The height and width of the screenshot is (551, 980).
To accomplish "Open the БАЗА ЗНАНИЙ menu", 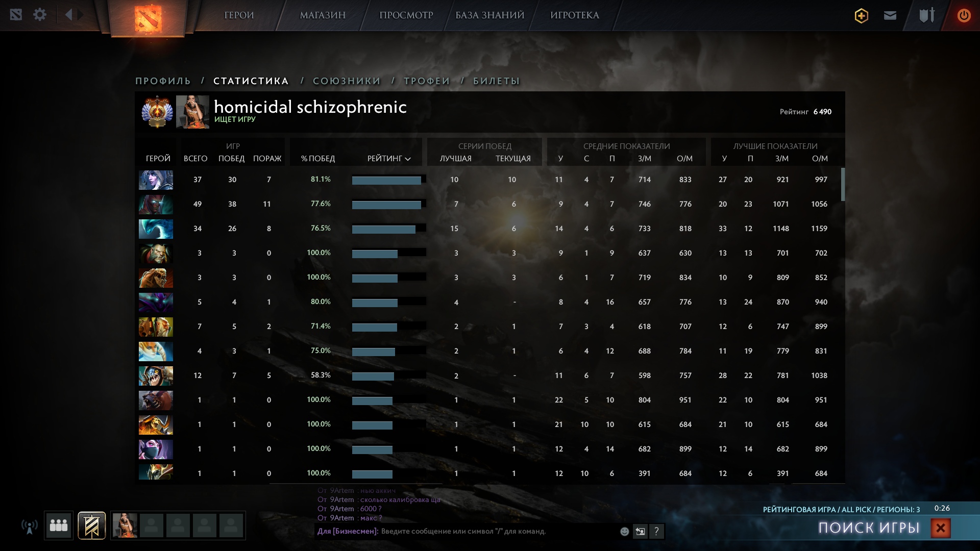I will (x=490, y=15).
